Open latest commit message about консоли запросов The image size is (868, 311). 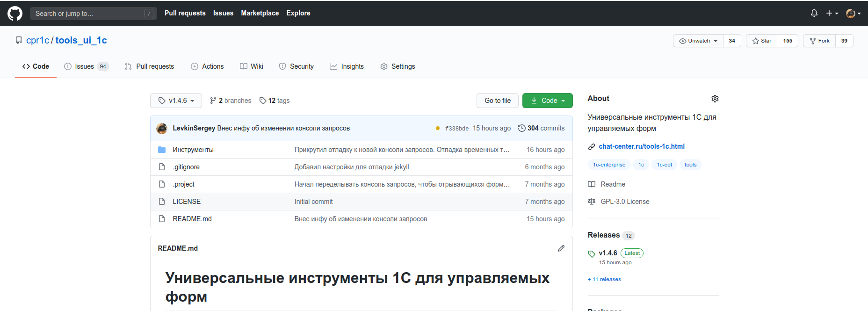point(283,128)
